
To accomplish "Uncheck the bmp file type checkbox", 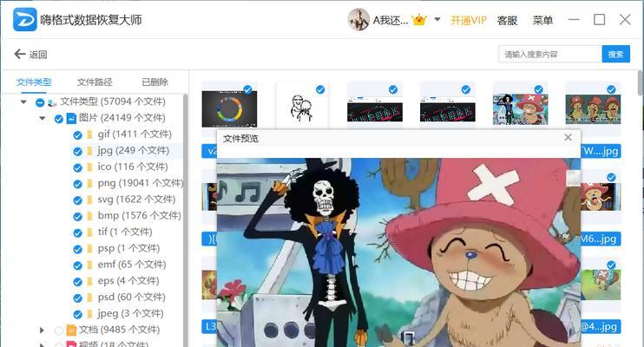I will [x=77, y=216].
